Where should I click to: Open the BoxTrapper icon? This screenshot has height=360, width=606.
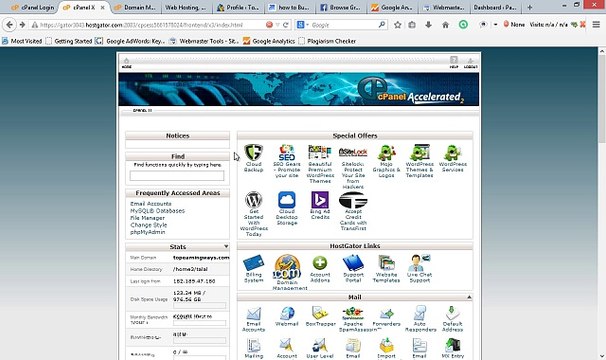pyautogui.click(x=320, y=314)
